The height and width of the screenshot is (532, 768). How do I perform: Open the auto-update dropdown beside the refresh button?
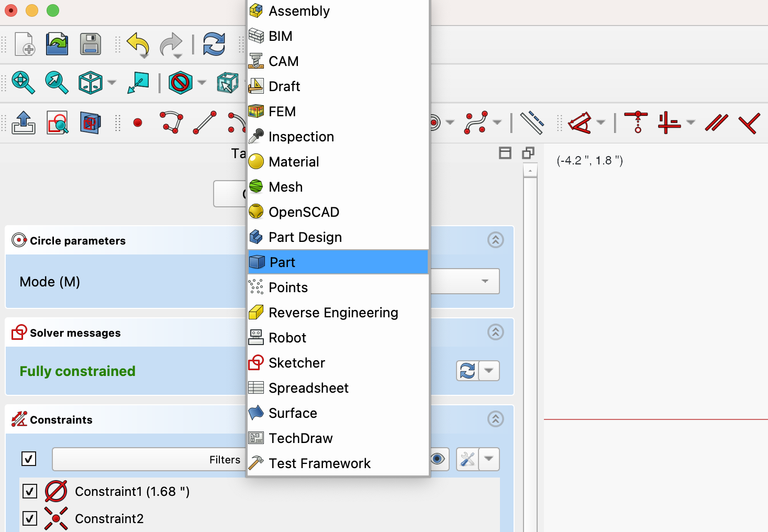[489, 370]
